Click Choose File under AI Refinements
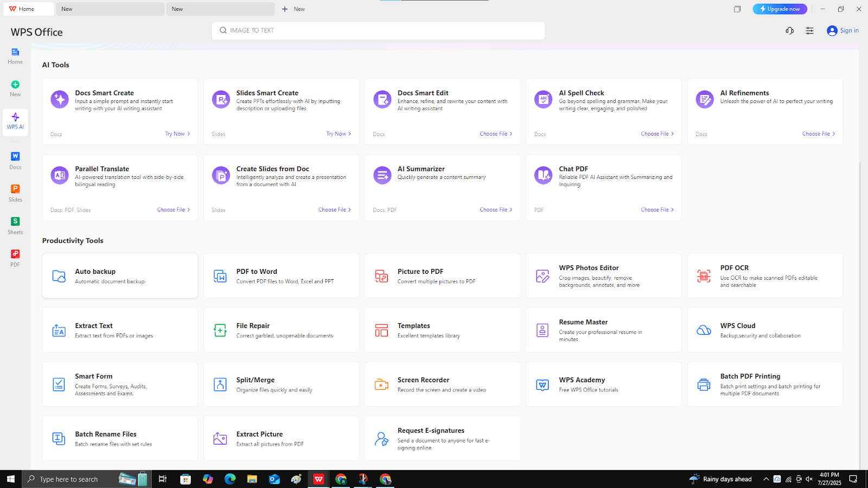Viewport: 868px width, 488px height. coord(819,134)
